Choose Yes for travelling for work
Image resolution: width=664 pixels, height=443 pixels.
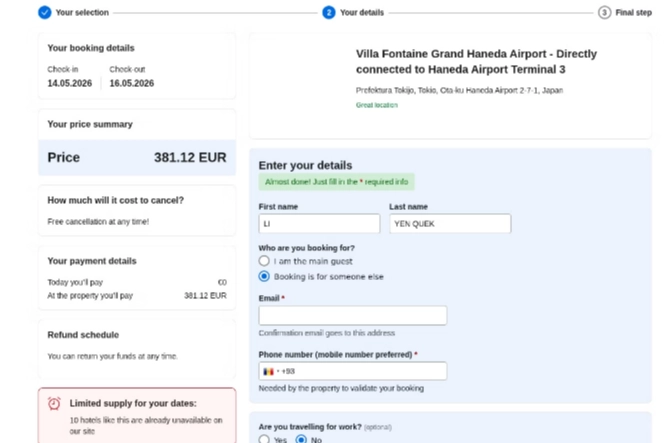point(264,439)
